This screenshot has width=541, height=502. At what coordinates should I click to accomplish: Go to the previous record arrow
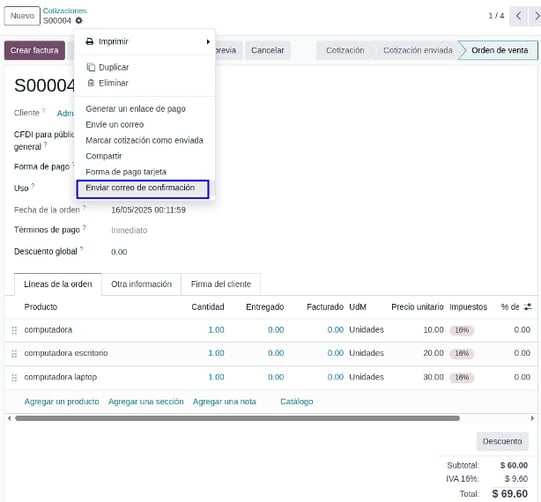tap(518, 16)
